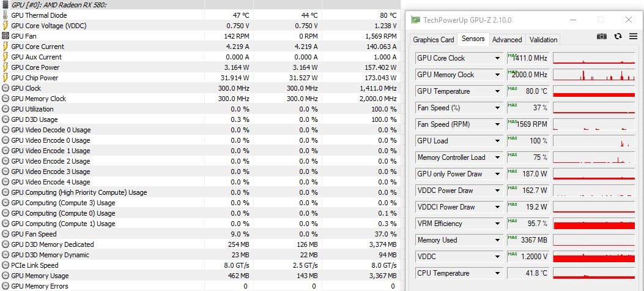Select the AMD Radeon RX 580 chip icon
This screenshot has height=291, width=644.
pyautogui.click(x=6, y=4)
